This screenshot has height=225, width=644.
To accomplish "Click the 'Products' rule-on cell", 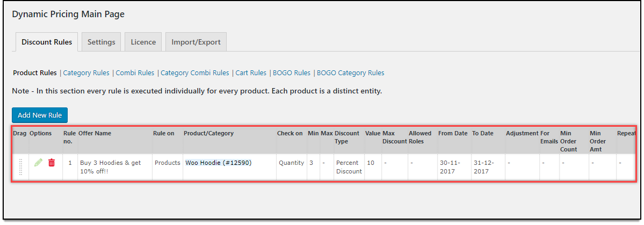I will tap(167, 163).
